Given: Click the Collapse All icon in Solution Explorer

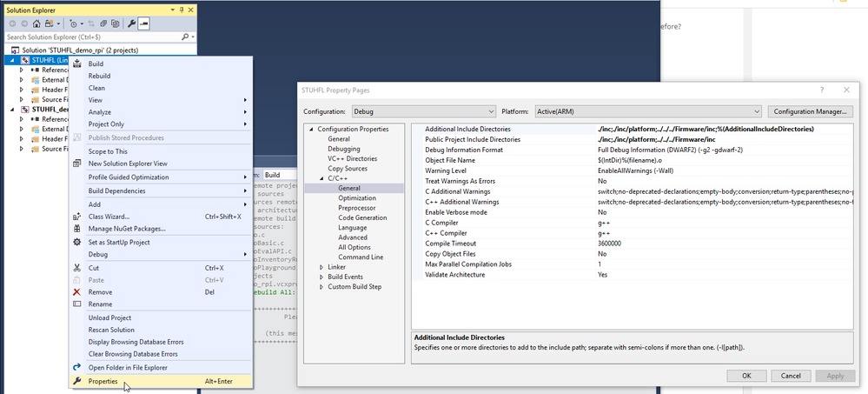Looking at the screenshot, I should coord(103,23).
